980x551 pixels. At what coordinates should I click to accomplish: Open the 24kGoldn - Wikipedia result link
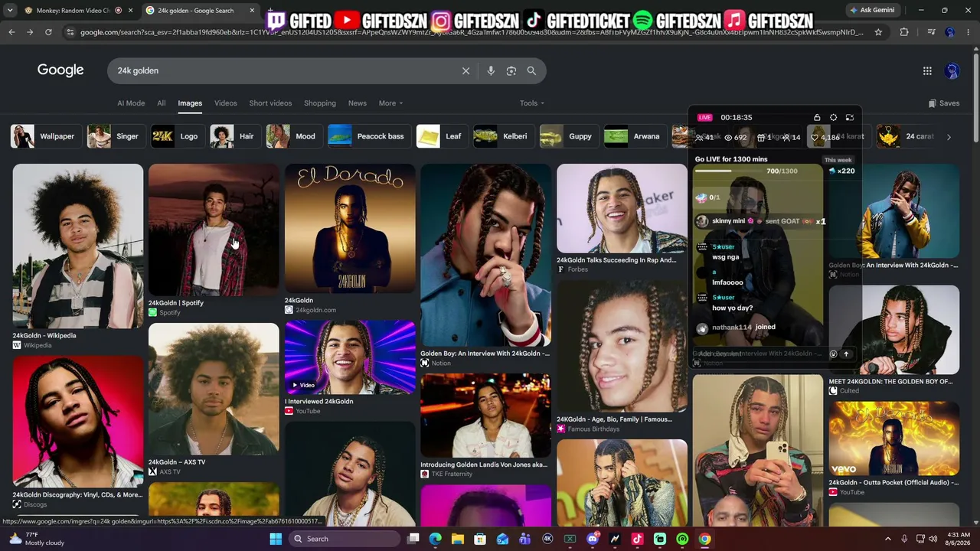[x=44, y=335]
